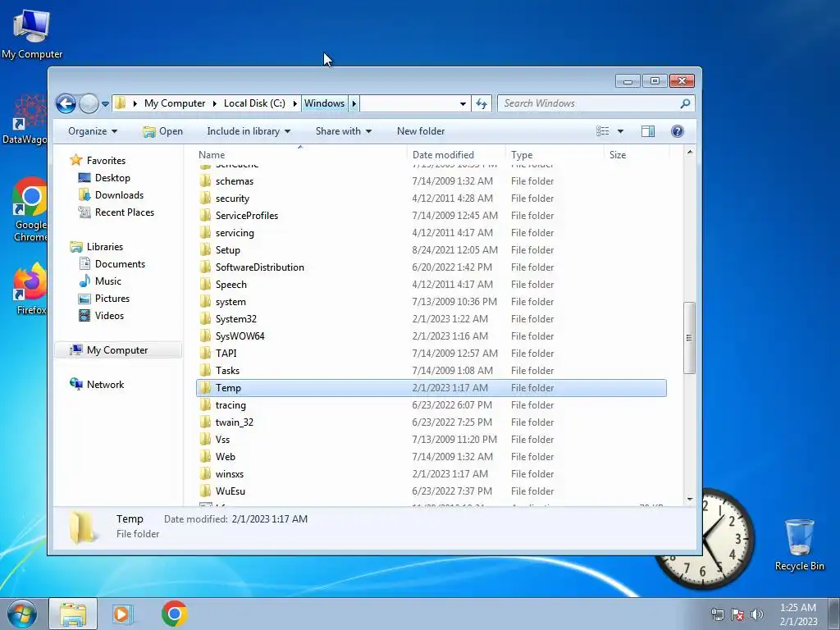This screenshot has width=840, height=630.
Task: Open the Share with menu
Action: (x=344, y=131)
